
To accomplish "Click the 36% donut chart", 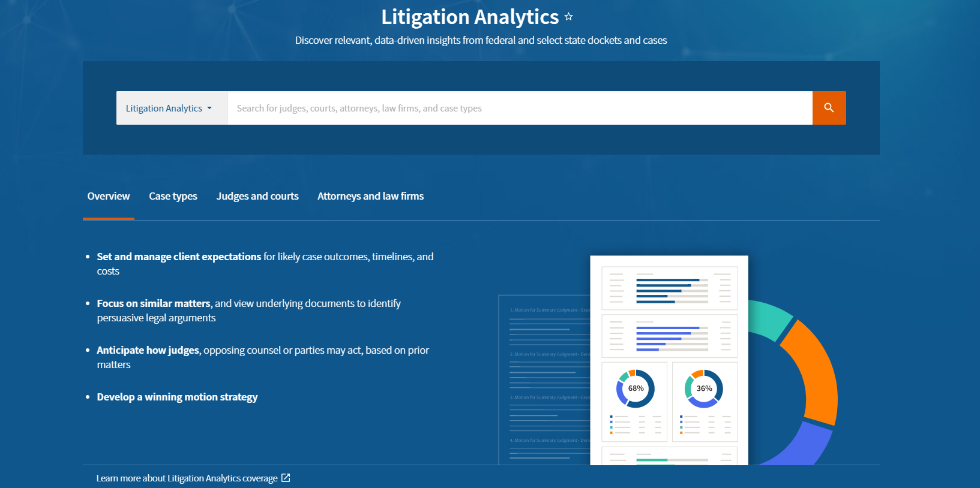I will (x=703, y=388).
